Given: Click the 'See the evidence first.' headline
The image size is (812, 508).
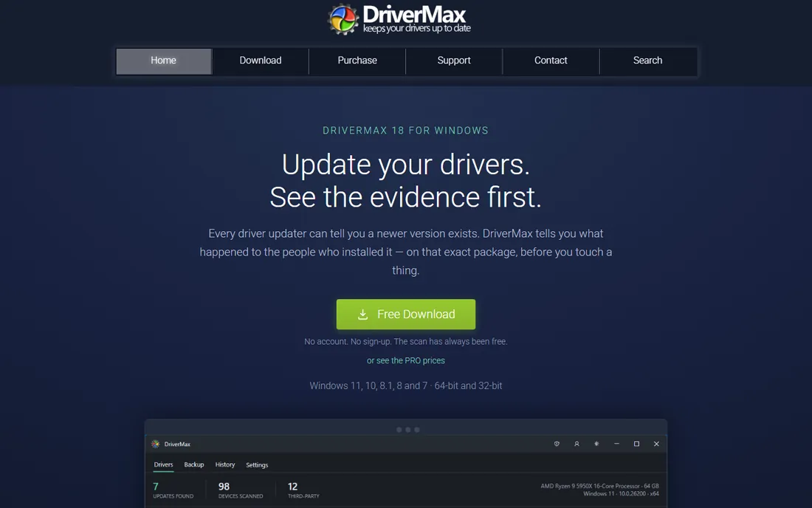Looking at the screenshot, I should click(x=405, y=197).
